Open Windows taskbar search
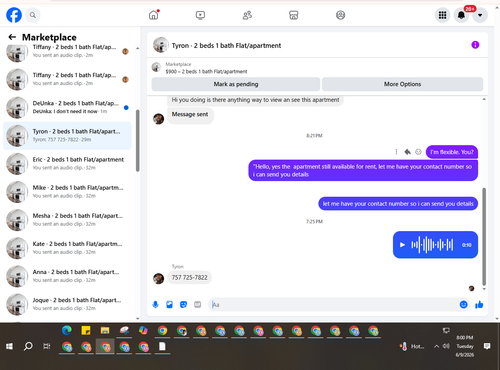 coord(28,346)
